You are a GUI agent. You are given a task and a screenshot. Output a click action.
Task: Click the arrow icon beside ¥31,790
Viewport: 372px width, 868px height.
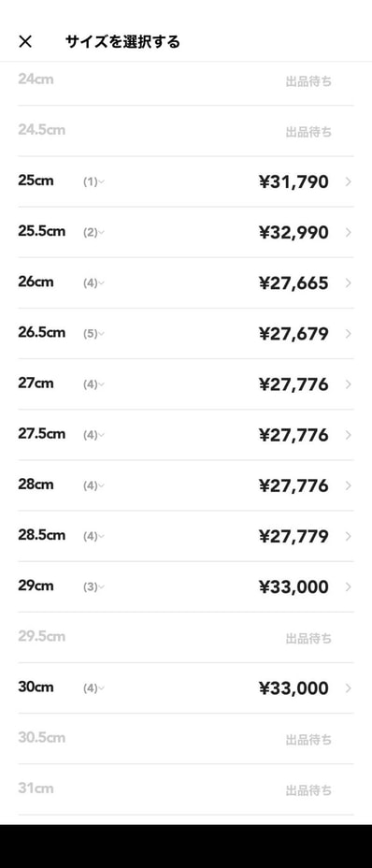pos(349,181)
